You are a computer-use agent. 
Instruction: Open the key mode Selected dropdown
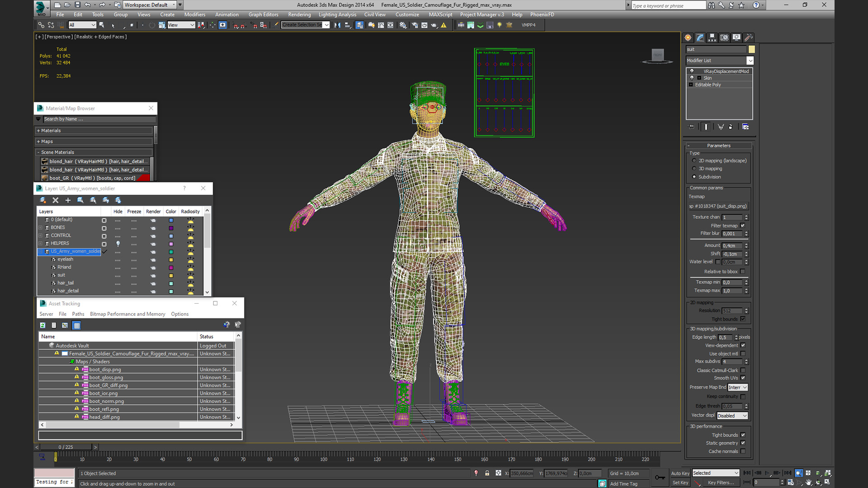716,473
